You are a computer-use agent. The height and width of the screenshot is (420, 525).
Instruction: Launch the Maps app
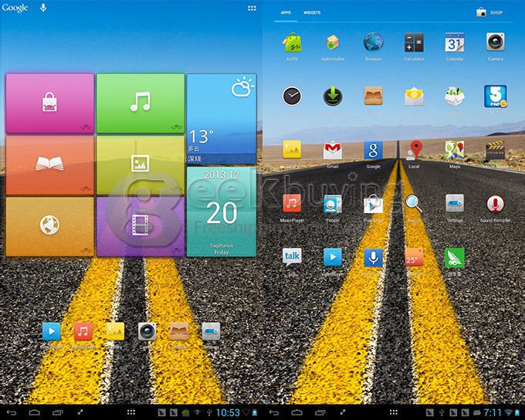(x=455, y=151)
